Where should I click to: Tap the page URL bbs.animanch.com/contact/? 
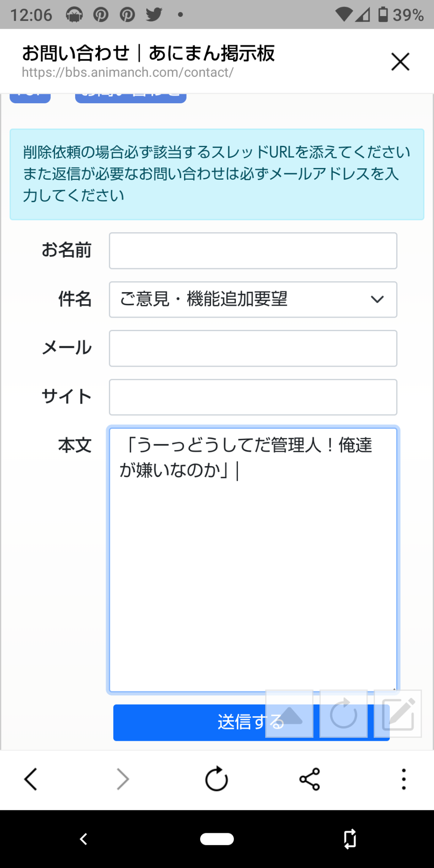coord(128,72)
